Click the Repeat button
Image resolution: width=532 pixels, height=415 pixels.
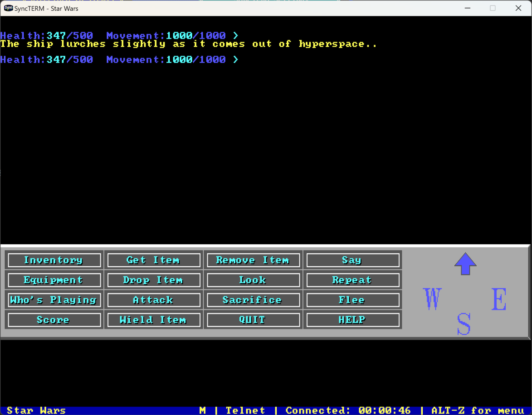coord(353,280)
